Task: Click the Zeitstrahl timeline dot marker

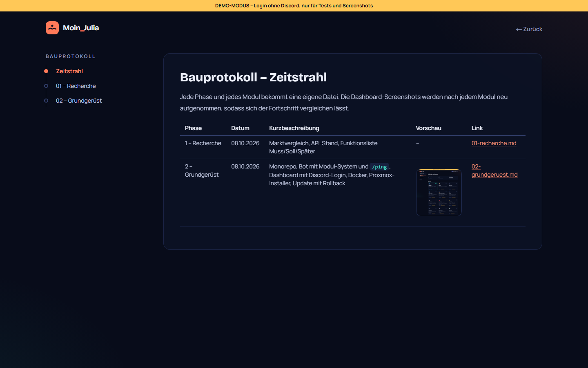Action: click(x=46, y=71)
